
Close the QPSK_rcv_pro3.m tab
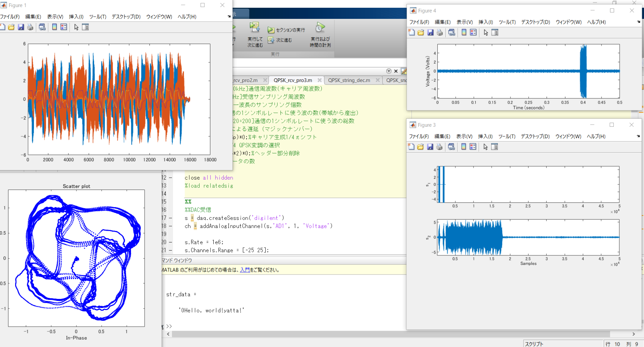320,80
